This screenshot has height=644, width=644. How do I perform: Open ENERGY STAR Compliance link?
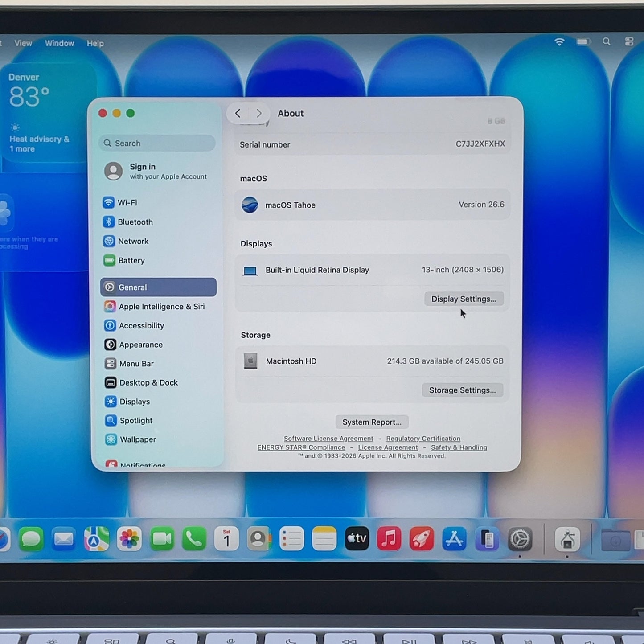[x=301, y=447]
